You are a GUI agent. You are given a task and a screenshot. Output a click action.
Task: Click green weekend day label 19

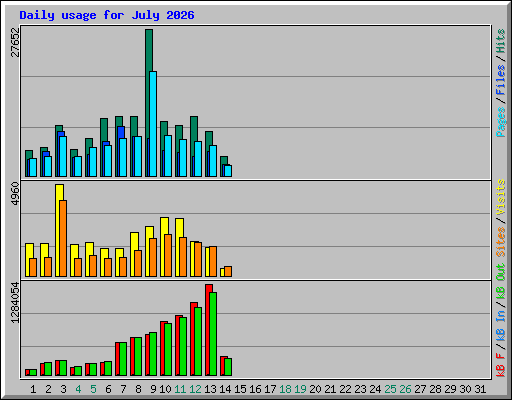coord(300,389)
